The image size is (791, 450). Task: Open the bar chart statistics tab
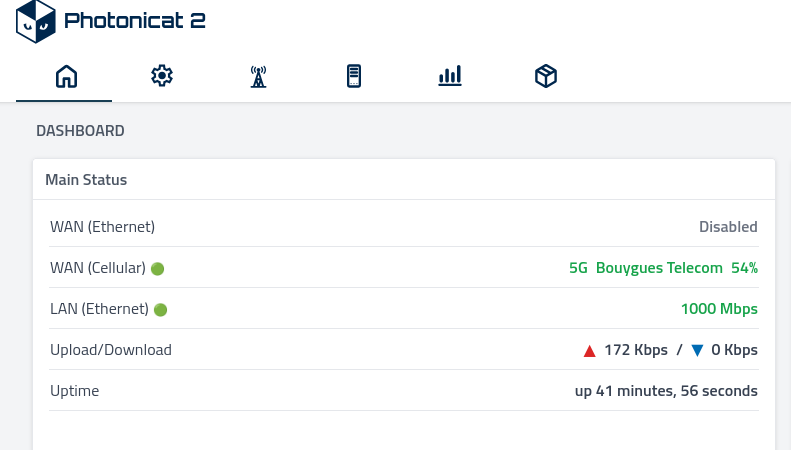coord(450,76)
